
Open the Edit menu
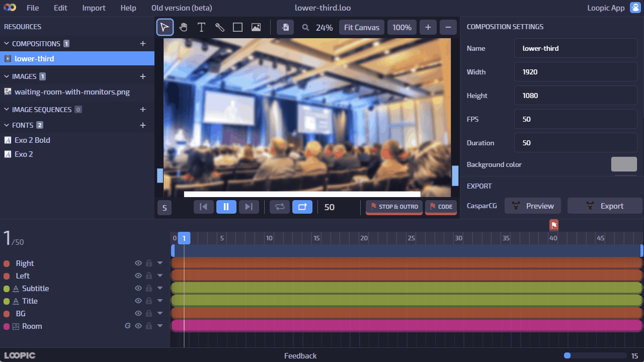[60, 8]
